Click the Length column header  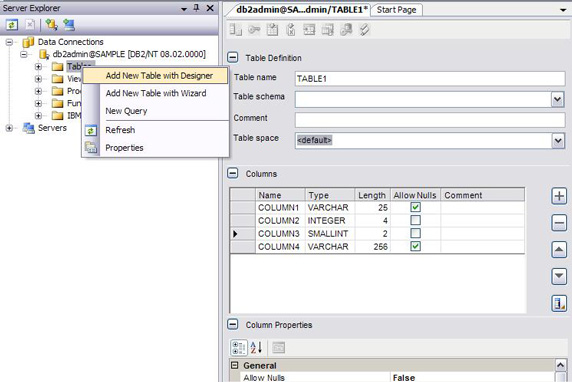pos(372,195)
